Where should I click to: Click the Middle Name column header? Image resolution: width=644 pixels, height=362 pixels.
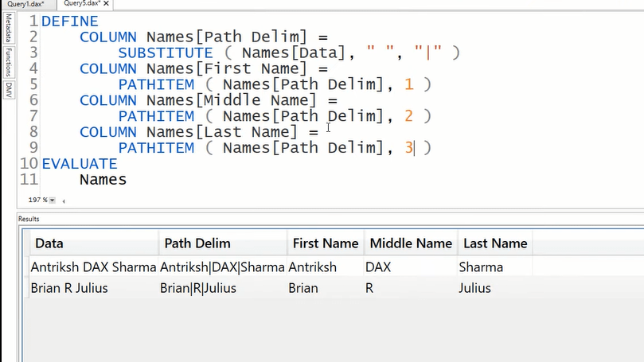(x=411, y=243)
